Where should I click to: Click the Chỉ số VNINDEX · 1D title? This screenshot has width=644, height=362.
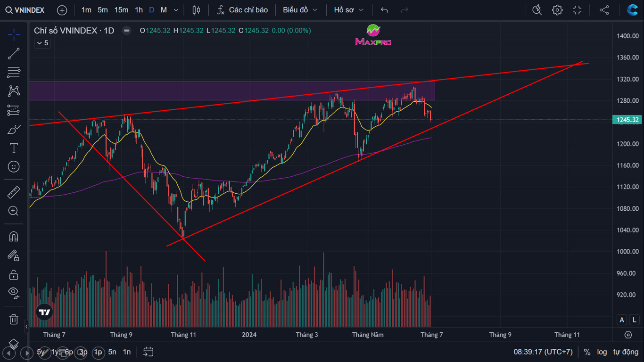coord(74,31)
